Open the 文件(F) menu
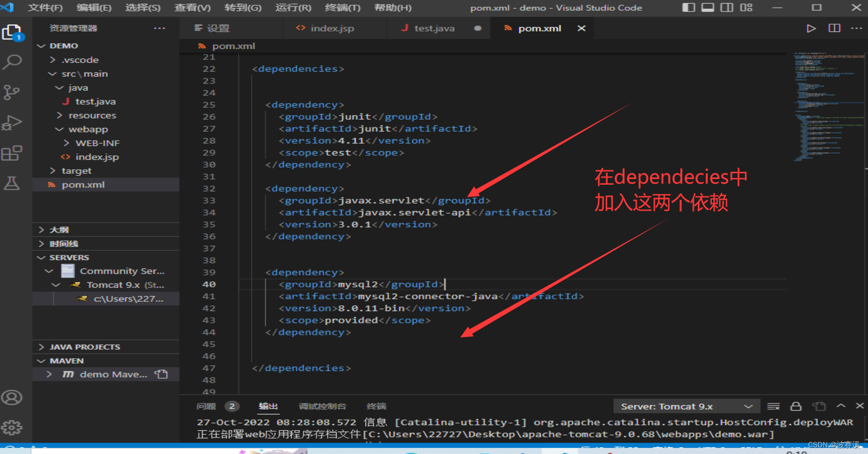Image resolution: width=868 pixels, height=454 pixels. 45,8
